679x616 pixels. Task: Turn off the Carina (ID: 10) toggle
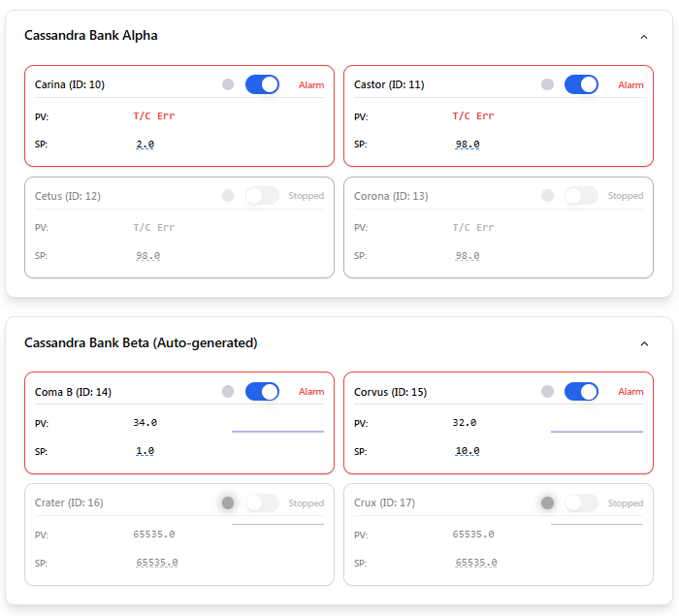[262, 84]
